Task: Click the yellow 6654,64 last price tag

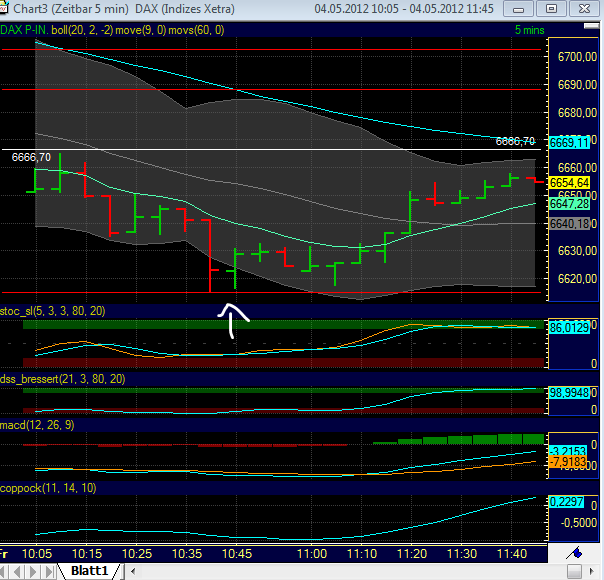Action: [569, 183]
